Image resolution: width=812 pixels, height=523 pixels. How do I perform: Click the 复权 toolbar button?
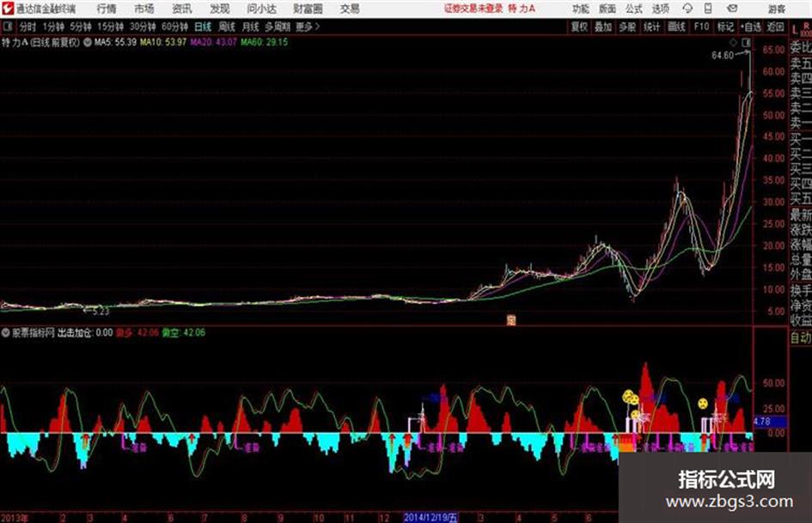pyautogui.click(x=579, y=27)
